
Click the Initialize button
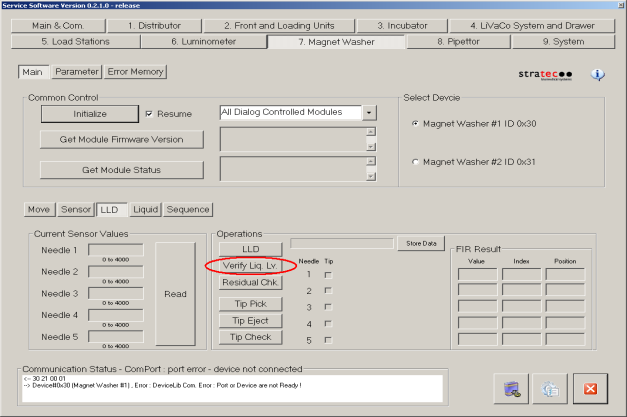click(x=89, y=113)
